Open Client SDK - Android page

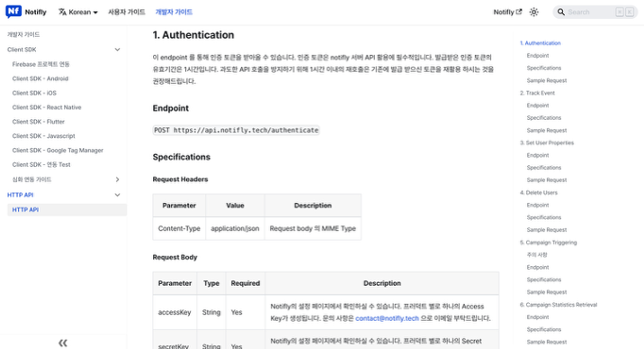click(40, 78)
